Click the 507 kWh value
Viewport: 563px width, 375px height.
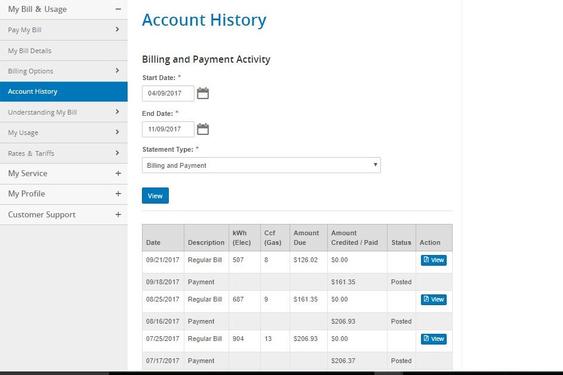238,260
